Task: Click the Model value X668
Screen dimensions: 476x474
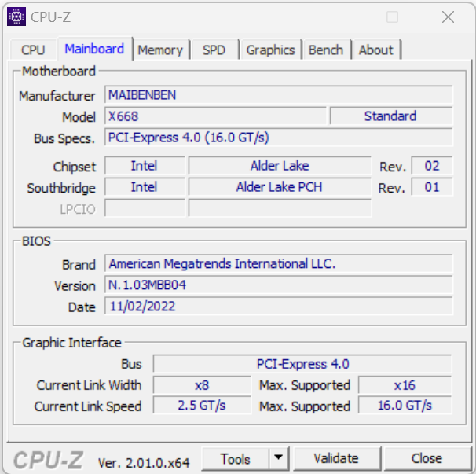Action: pos(215,116)
